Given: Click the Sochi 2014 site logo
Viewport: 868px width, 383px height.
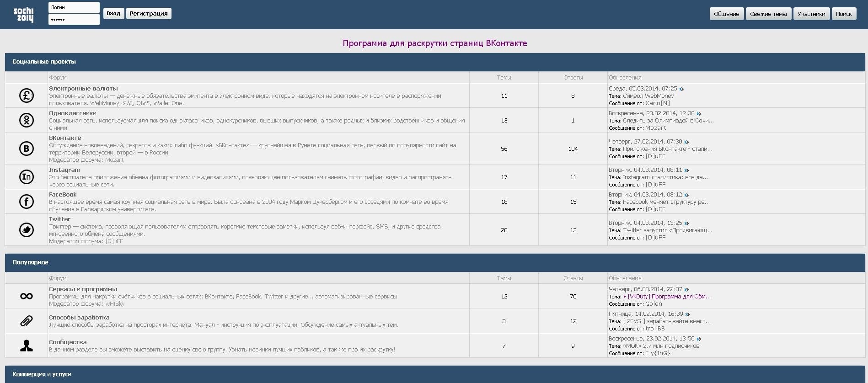Looking at the screenshot, I should pyautogui.click(x=23, y=15).
